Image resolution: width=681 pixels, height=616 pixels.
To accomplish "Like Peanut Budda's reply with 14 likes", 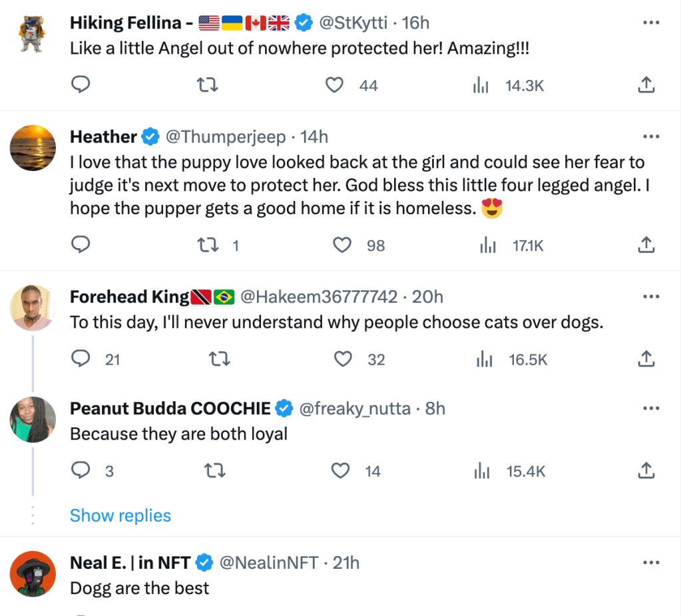I will (x=341, y=471).
